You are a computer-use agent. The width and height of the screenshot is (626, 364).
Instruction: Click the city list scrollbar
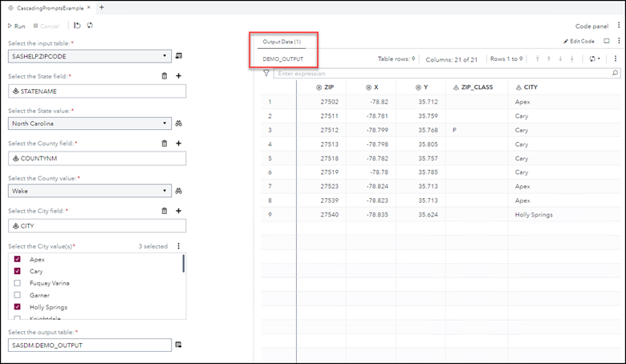(x=183, y=264)
